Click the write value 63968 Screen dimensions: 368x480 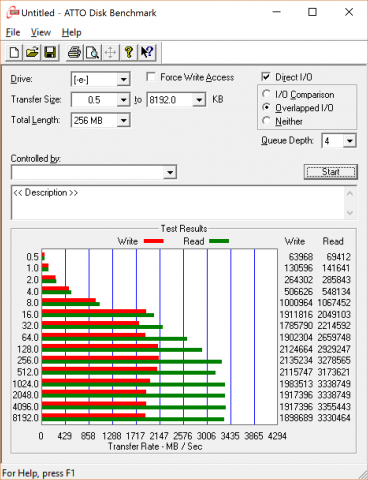tap(301, 257)
